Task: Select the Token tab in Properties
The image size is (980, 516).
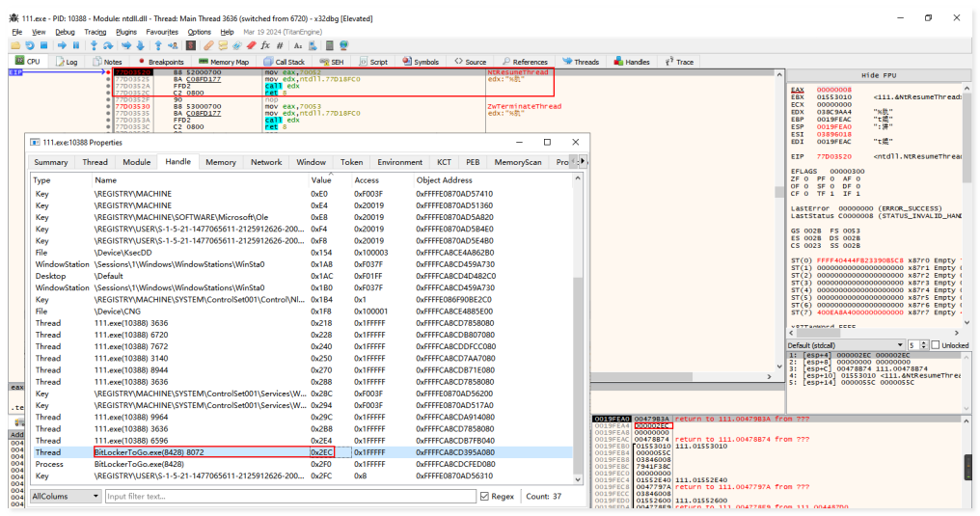Action: click(352, 162)
